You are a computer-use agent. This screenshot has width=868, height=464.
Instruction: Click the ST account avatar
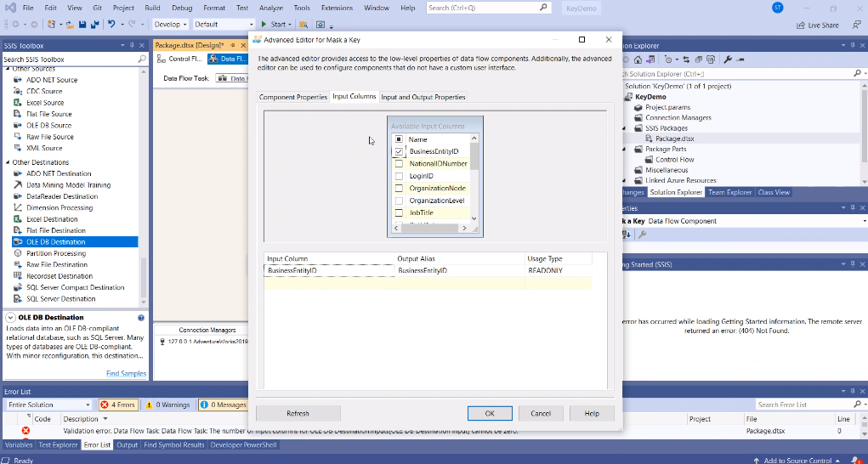tap(777, 8)
